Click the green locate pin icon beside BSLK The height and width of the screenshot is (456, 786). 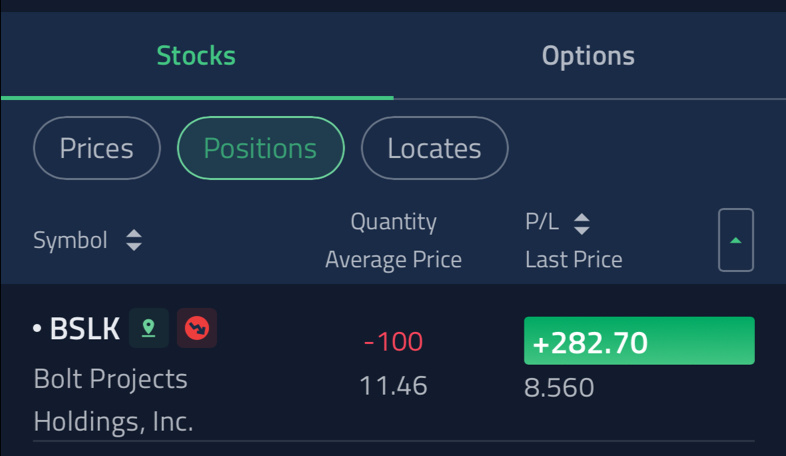149,328
